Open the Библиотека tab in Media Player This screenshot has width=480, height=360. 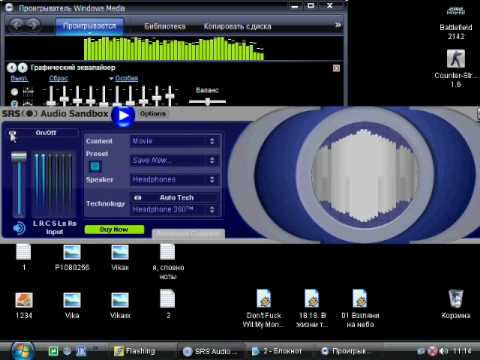point(165,26)
